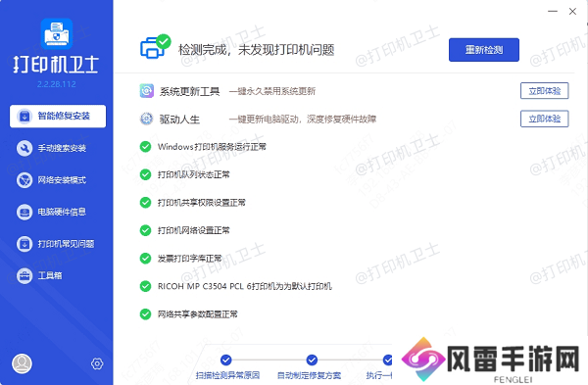Click the 扫描检测异常原因 step label
The height and width of the screenshot is (385, 588).
[227, 375]
